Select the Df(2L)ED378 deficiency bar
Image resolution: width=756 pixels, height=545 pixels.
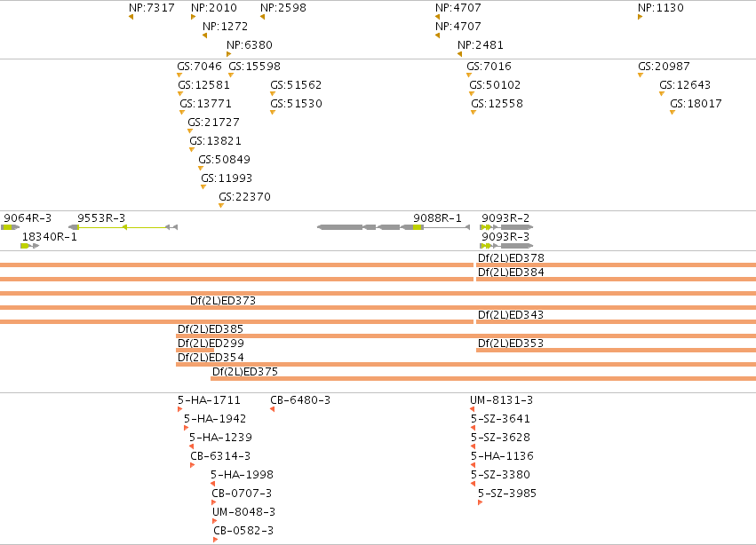(x=617, y=265)
